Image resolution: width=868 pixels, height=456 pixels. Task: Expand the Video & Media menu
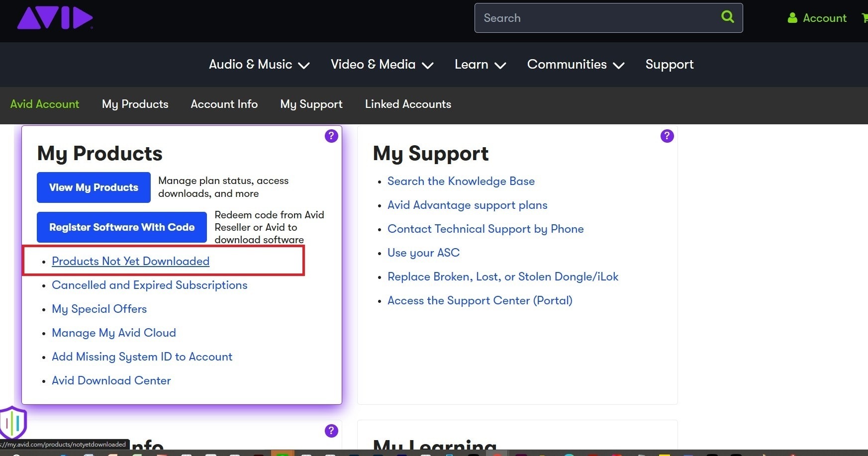point(382,65)
